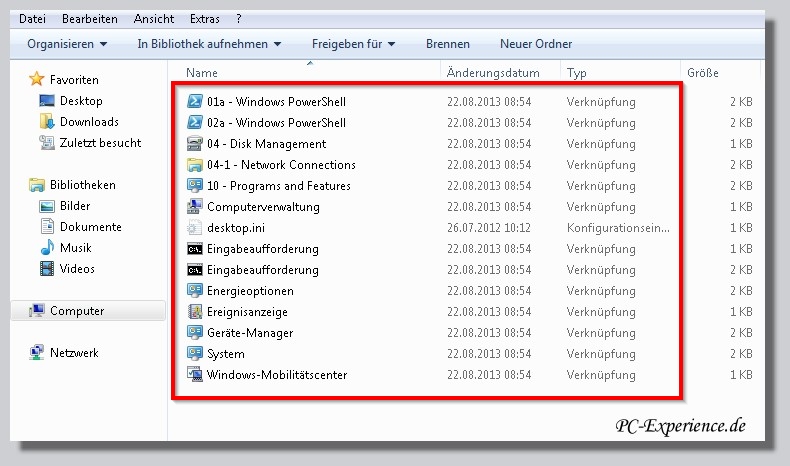Click the Windows-Mobilitätscenter icon

(x=195, y=375)
